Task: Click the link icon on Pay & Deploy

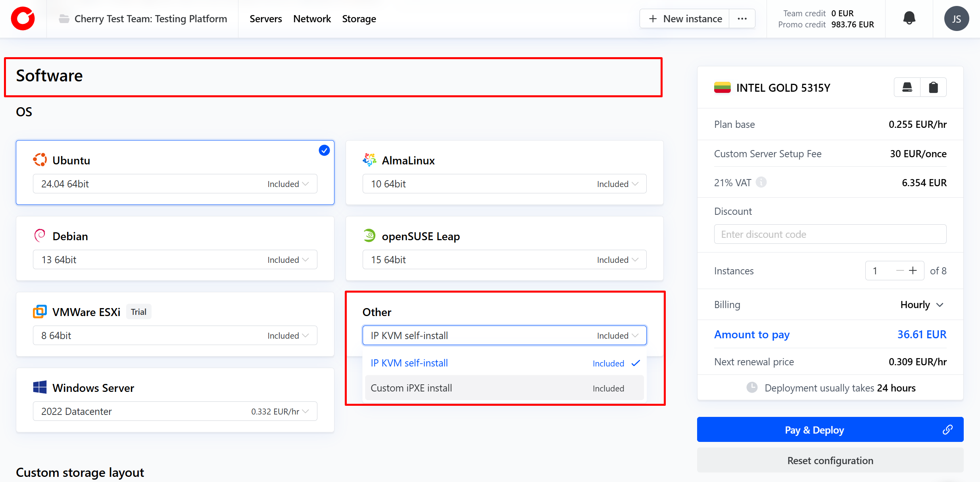Action: 947,430
